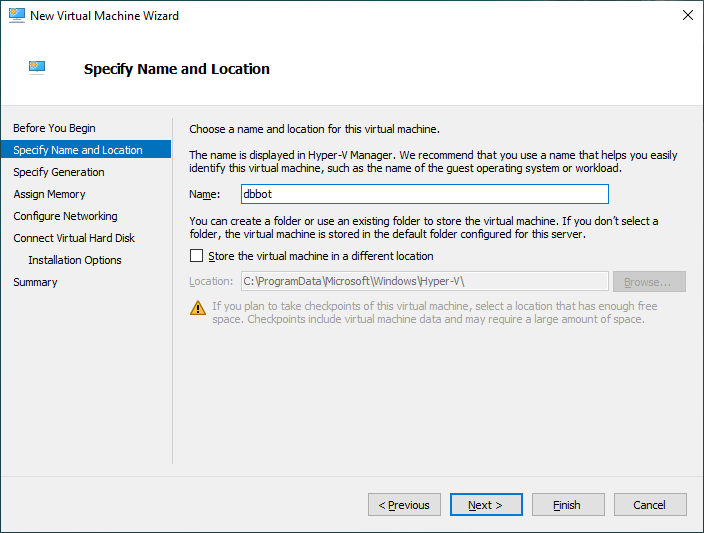The image size is (704, 533).
Task: Cancel the wizard
Action: tap(650, 505)
